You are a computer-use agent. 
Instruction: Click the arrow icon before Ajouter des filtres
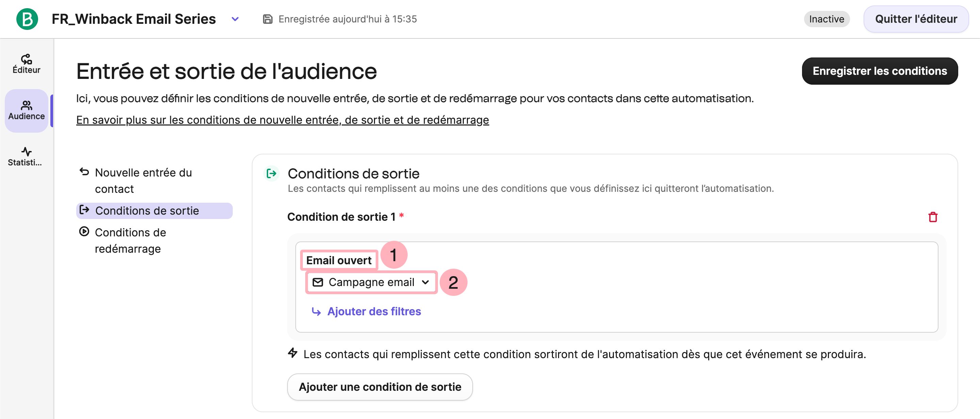pyautogui.click(x=316, y=312)
